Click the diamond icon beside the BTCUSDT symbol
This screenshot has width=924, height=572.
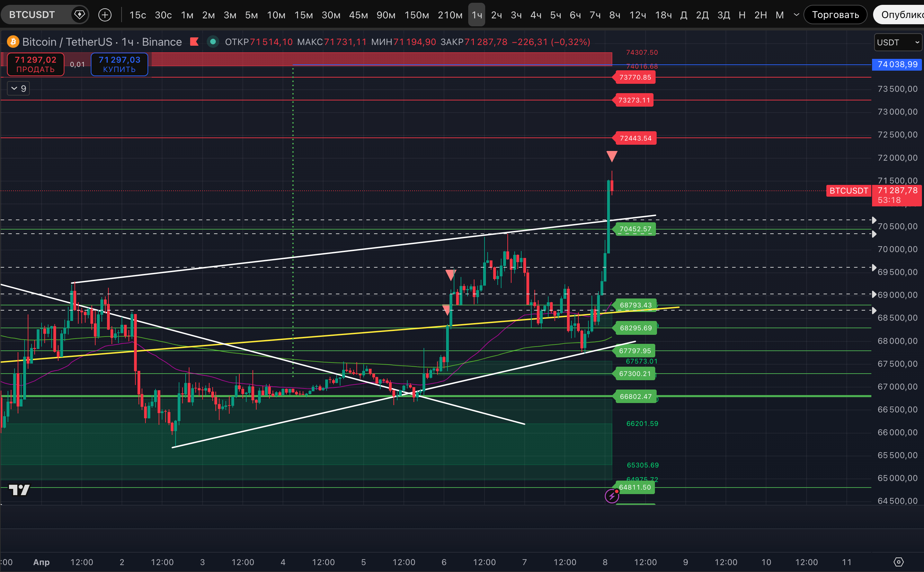click(x=79, y=15)
